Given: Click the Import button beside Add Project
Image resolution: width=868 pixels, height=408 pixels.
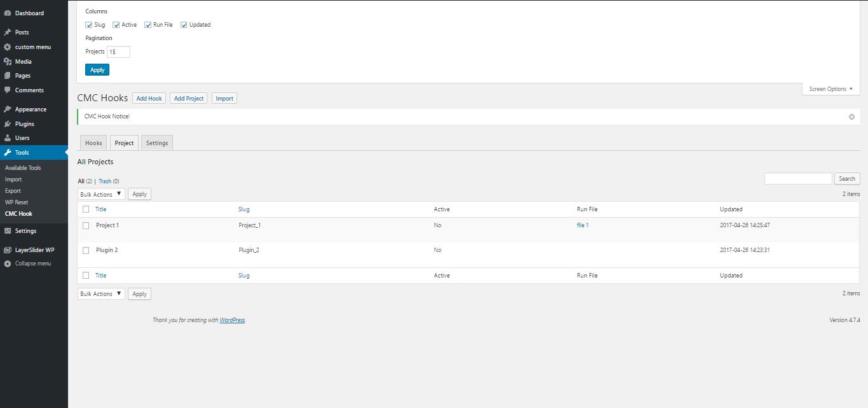Looking at the screenshot, I should [x=224, y=99].
